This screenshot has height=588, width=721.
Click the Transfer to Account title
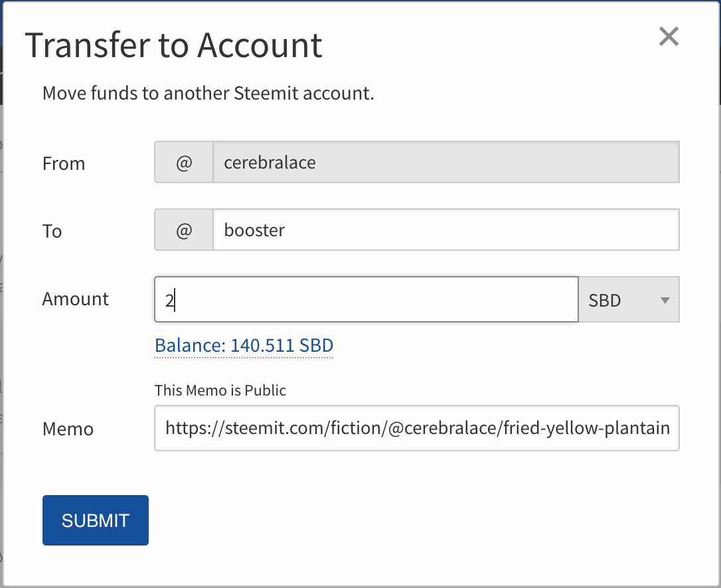click(173, 44)
